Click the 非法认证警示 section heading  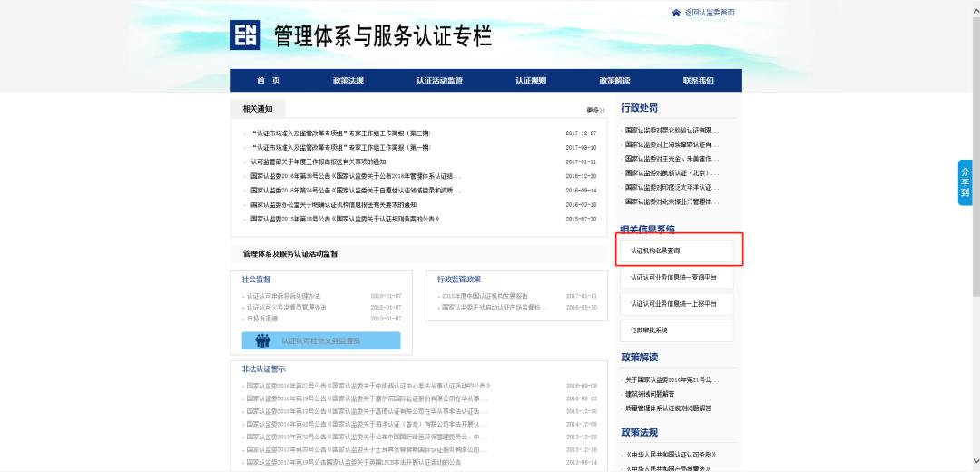click(264, 369)
